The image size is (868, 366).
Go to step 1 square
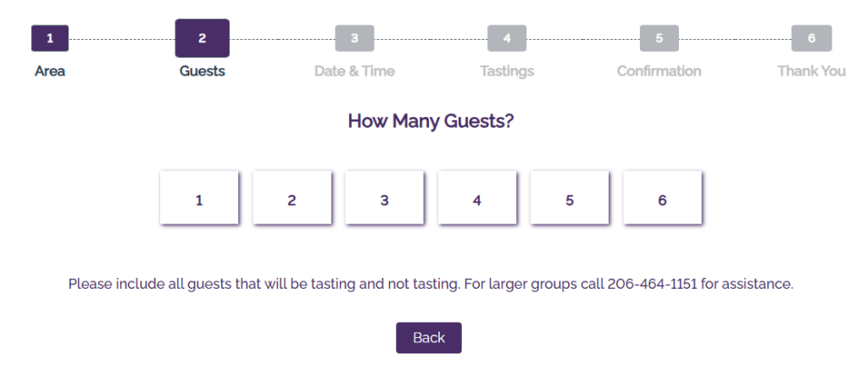point(50,38)
